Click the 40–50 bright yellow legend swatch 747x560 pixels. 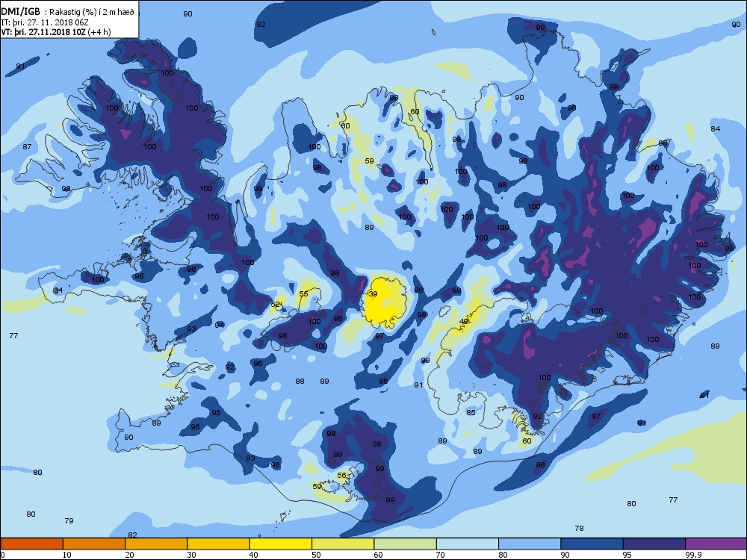pyautogui.click(x=281, y=544)
